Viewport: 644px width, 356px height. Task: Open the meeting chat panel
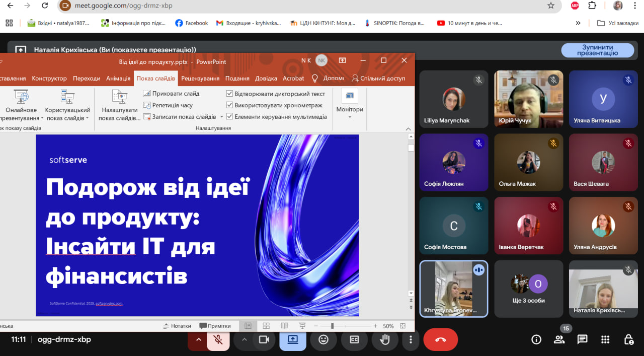pos(582,339)
